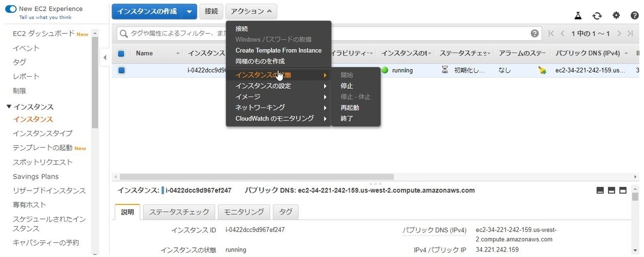This screenshot has width=644, height=257.
Task: Open the top help question mark icon
Action: point(633,16)
